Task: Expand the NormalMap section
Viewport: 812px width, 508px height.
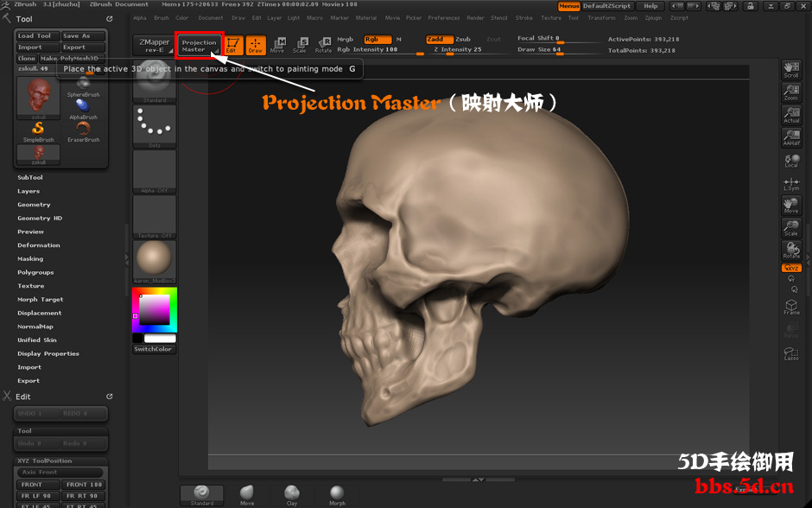Action: click(35, 327)
